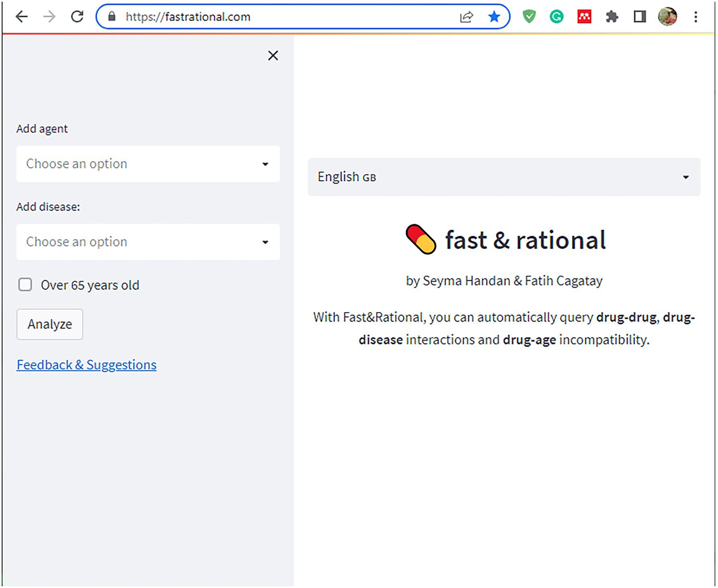Click the pill capsule logo icon
The width and height of the screenshot is (718, 588).
(x=421, y=239)
